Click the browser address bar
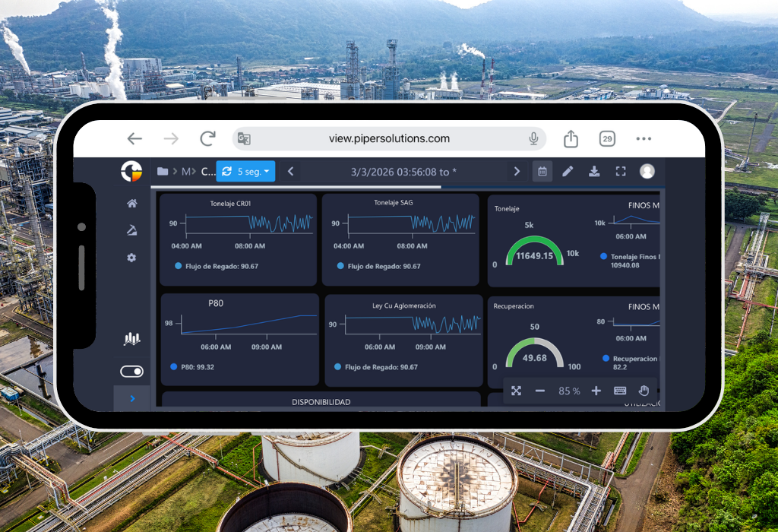Image resolution: width=778 pixels, height=532 pixels. click(389, 138)
